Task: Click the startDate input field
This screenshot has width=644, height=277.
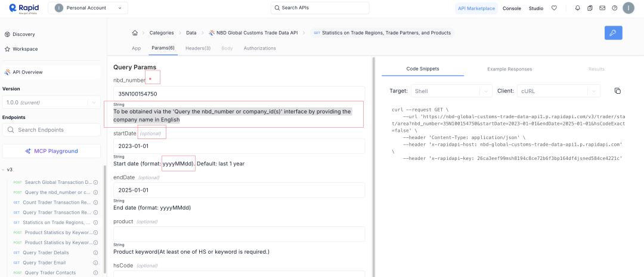Action: (239, 146)
